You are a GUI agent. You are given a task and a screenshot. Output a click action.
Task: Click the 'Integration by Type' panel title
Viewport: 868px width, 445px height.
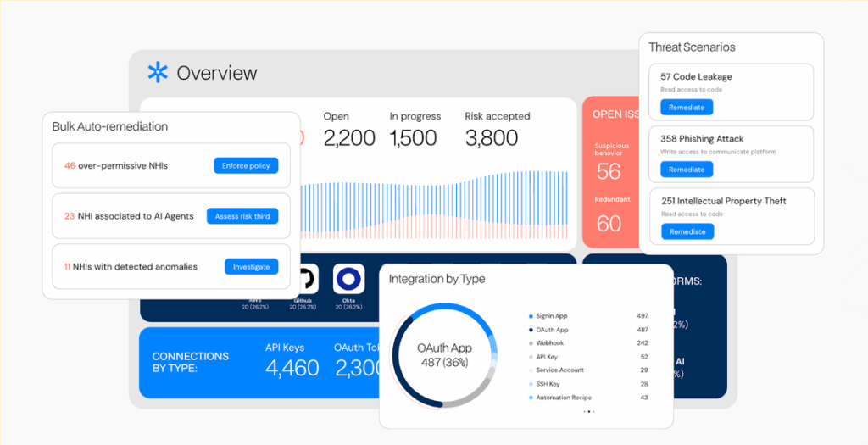pos(437,279)
